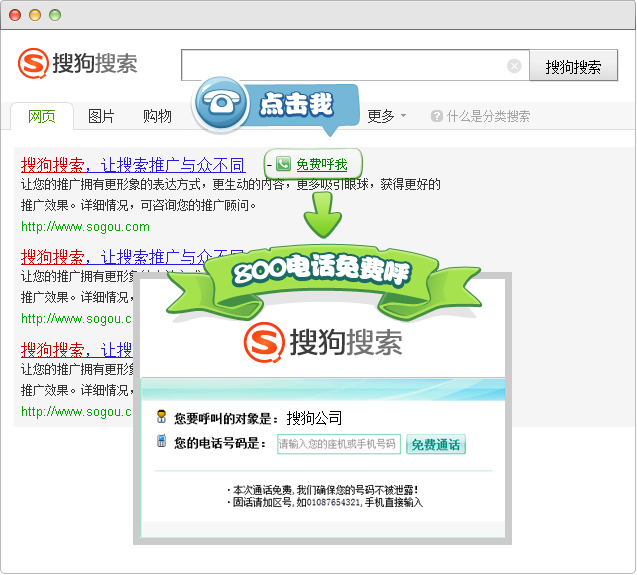The width and height of the screenshot is (637, 575).
Task: Click the mobile phone icon next to 您的电话号码是
Action: coord(162,441)
